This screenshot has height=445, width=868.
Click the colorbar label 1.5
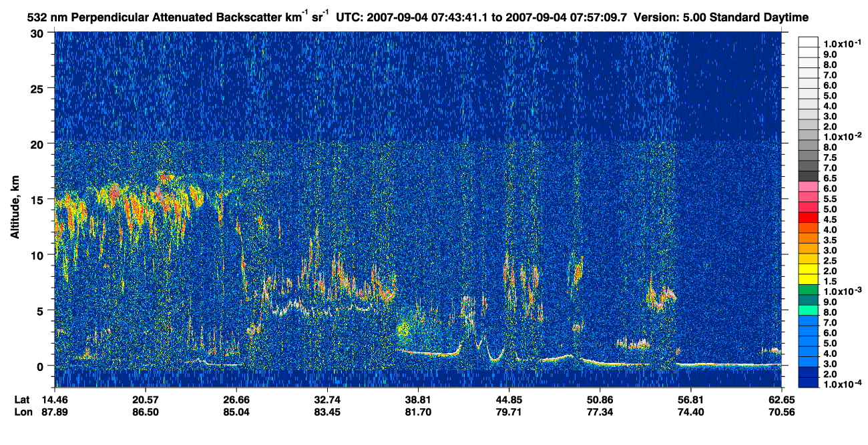pos(831,282)
